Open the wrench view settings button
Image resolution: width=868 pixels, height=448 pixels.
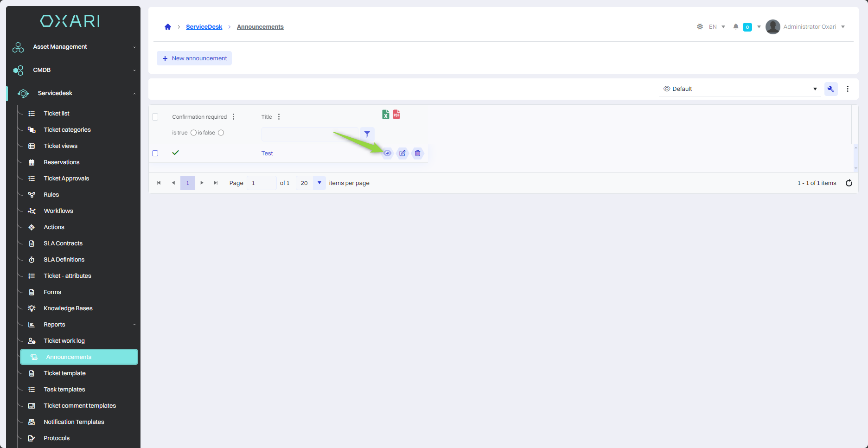click(x=831, y=89)
